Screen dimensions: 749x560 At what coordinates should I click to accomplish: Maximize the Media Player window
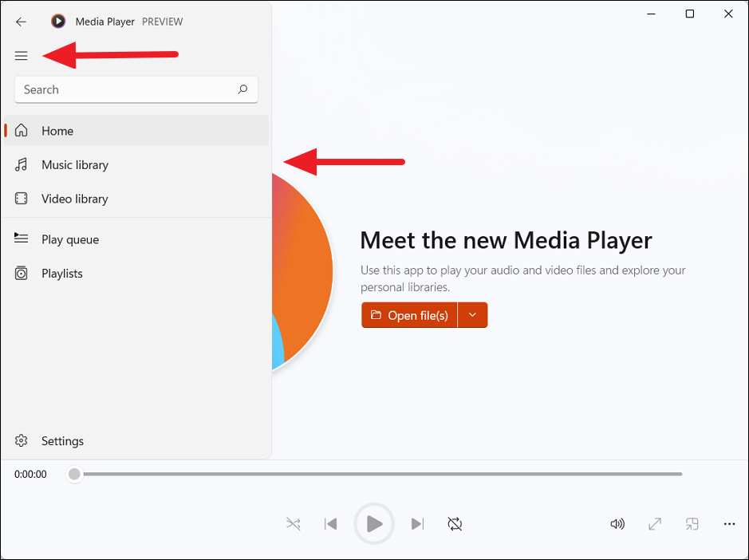pos(690,14)
